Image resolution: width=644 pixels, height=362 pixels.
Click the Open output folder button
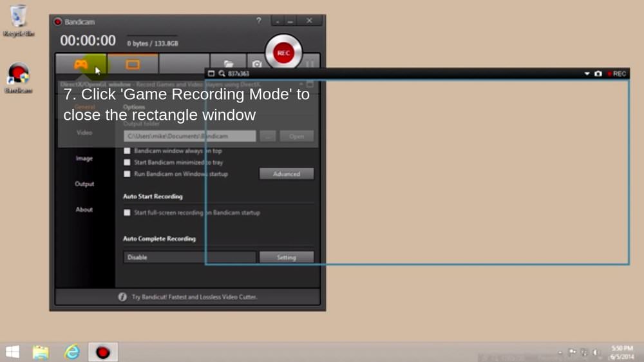click(x=296, y=136)
